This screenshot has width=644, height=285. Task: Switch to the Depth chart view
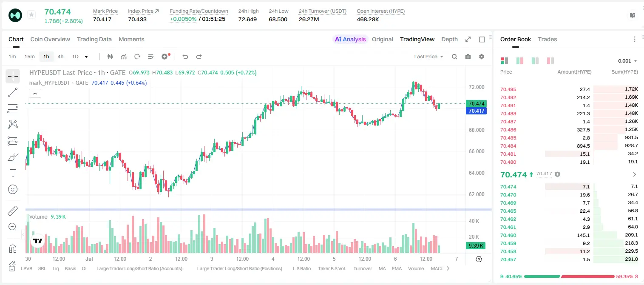point(449,39)
